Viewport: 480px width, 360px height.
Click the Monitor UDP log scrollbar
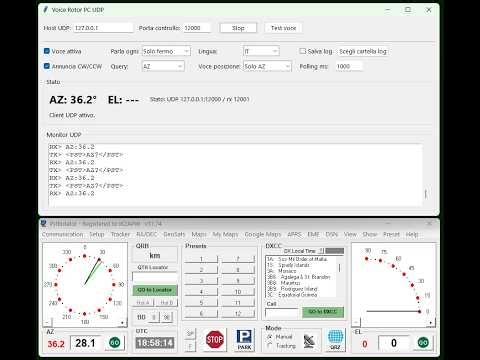coord(426,194)
